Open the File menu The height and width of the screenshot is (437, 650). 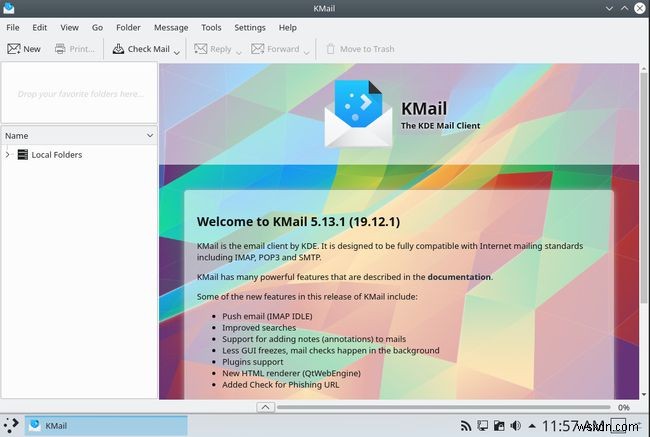[13, 27]
